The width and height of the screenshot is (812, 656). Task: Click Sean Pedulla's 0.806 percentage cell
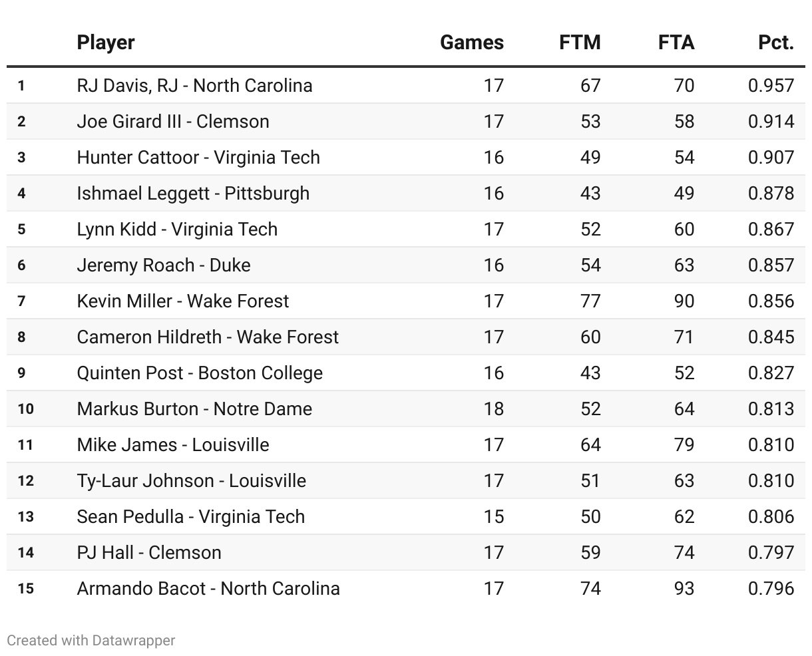(x=771, y=517)
